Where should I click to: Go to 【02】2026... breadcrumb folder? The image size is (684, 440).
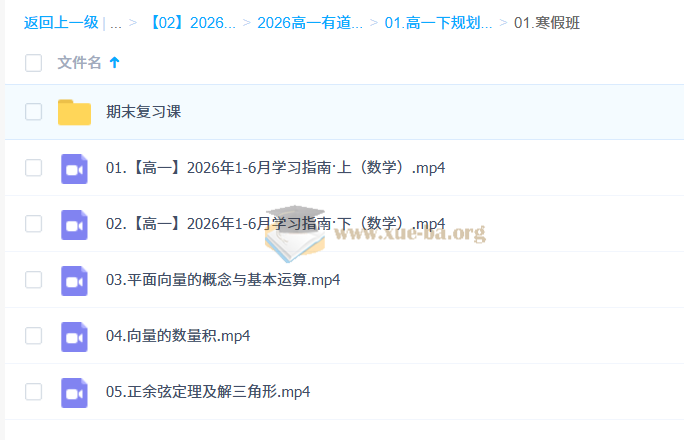[x=190, y=23]
